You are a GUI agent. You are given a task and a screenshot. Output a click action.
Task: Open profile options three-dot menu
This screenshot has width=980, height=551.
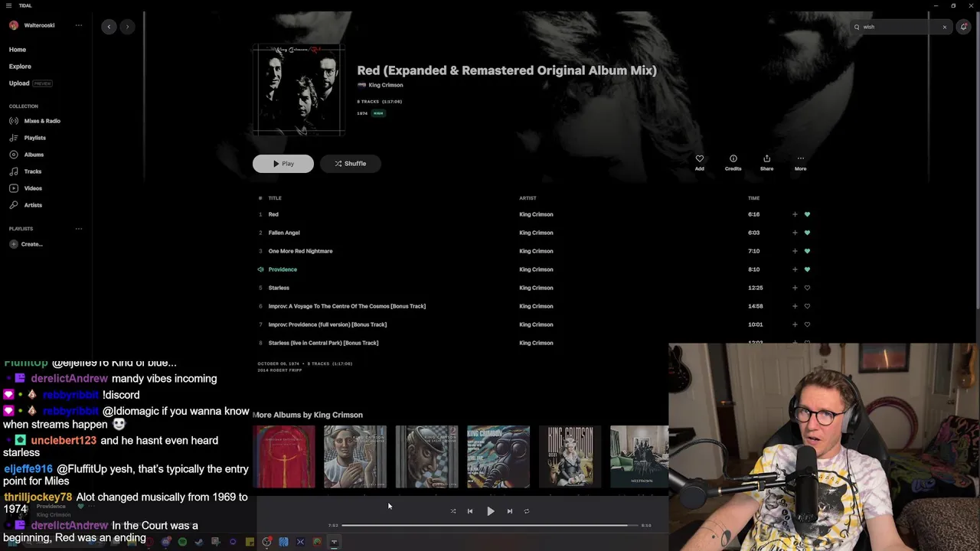click(78, 25)
